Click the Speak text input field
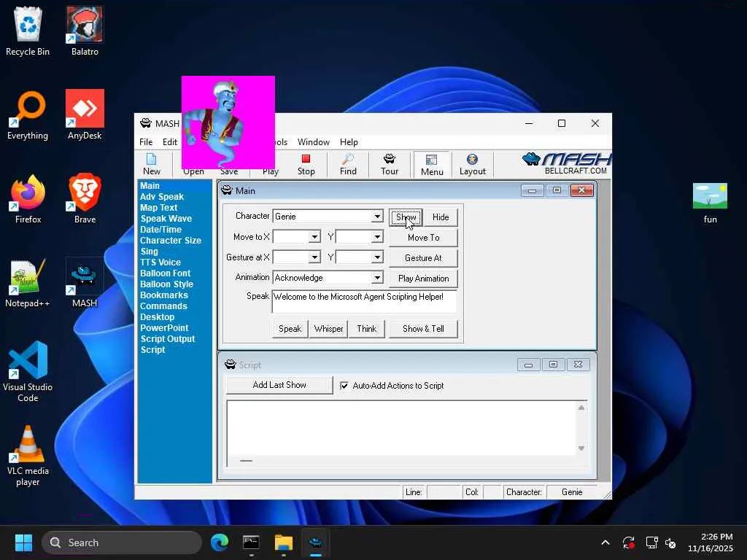The height and width of the screenshot is (560, 747). click(363, 301)
